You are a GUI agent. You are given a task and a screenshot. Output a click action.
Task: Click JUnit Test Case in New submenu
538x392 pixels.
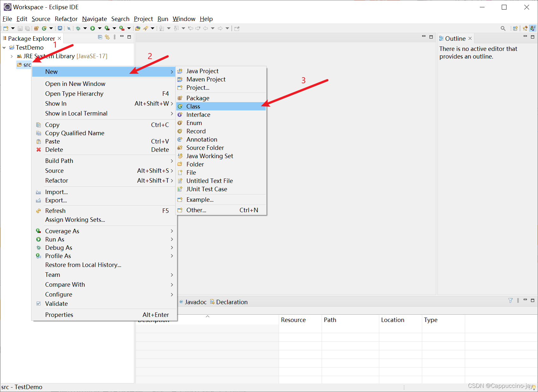(221, 189)
